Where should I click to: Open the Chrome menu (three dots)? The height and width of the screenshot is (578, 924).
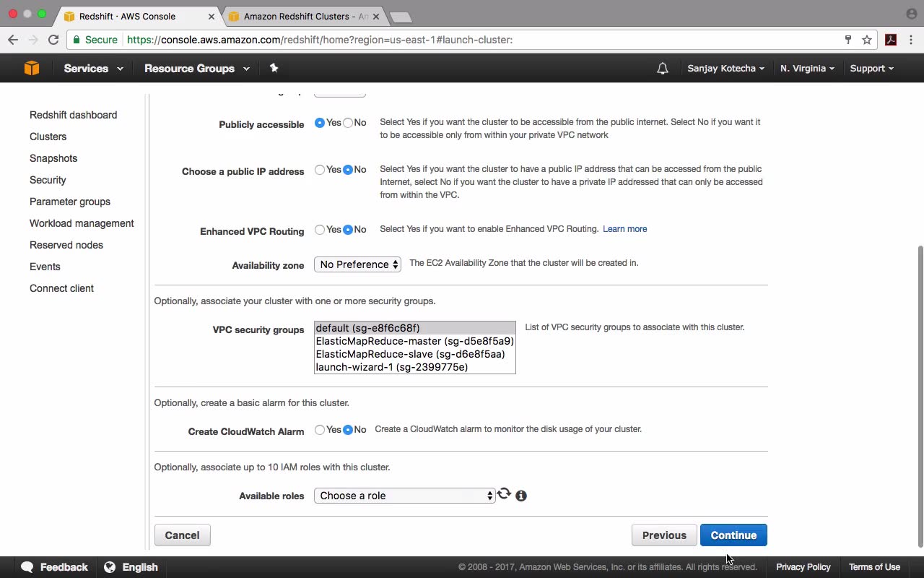[911, 40]
